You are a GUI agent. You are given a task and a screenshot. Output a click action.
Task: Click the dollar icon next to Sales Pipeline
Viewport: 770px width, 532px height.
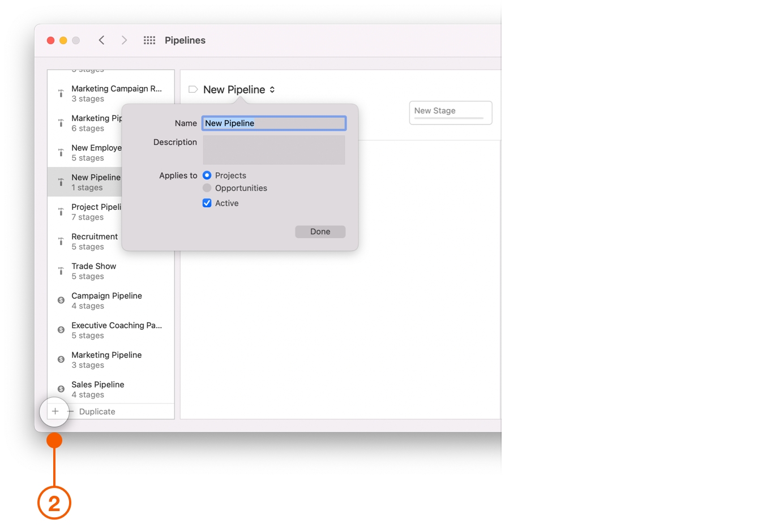(x=61, y=389)
